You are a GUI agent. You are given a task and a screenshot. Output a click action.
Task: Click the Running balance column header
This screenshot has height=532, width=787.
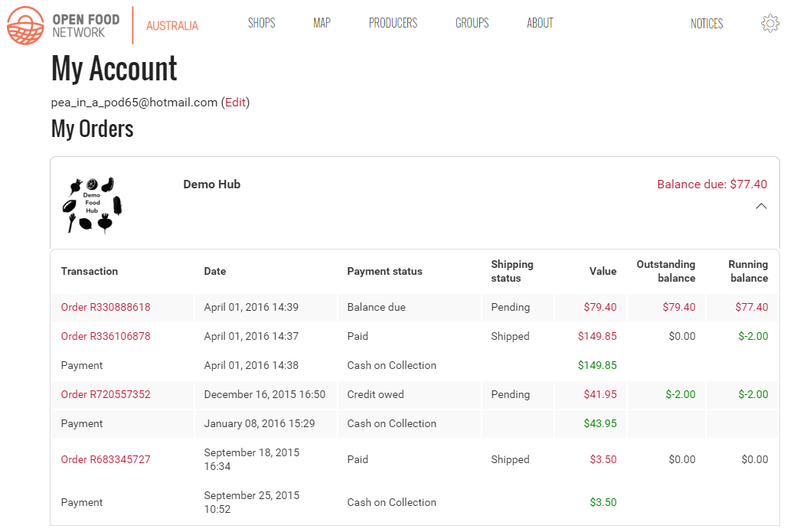pos(748,271)
